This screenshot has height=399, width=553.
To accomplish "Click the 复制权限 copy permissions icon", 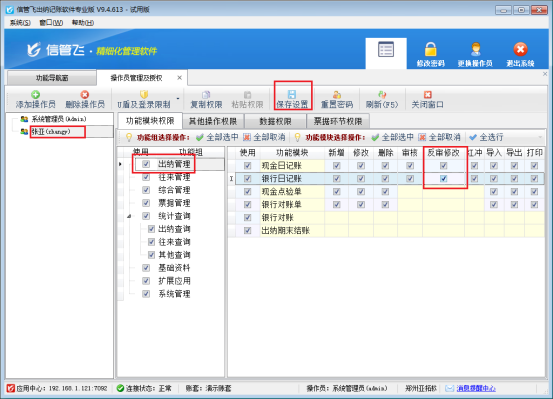I will click(x=206, y=95).
